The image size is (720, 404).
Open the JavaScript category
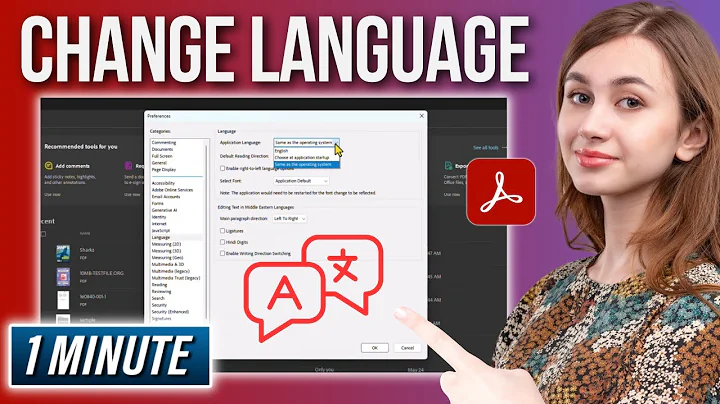pyautogui.click(x=161, y=230)
